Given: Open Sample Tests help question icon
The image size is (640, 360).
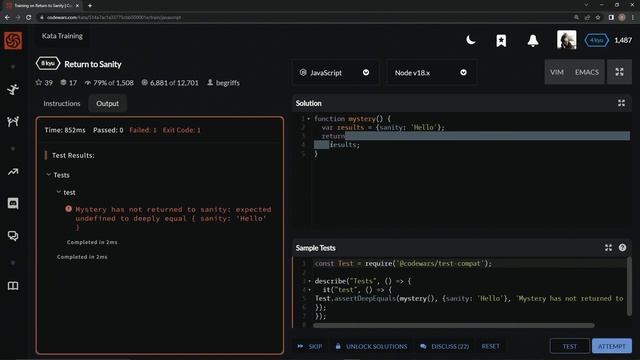Looking at the screenshot, I should pyautogui.click(x=622, y=247).
